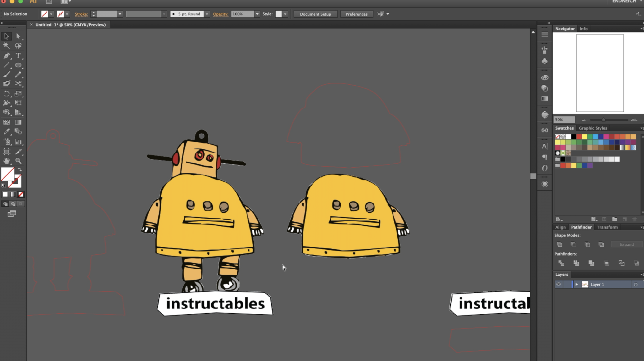Activate the Zoom tool
Image resolution: width=644 pixels, height=361 pixels.
[x=18, y=161]
